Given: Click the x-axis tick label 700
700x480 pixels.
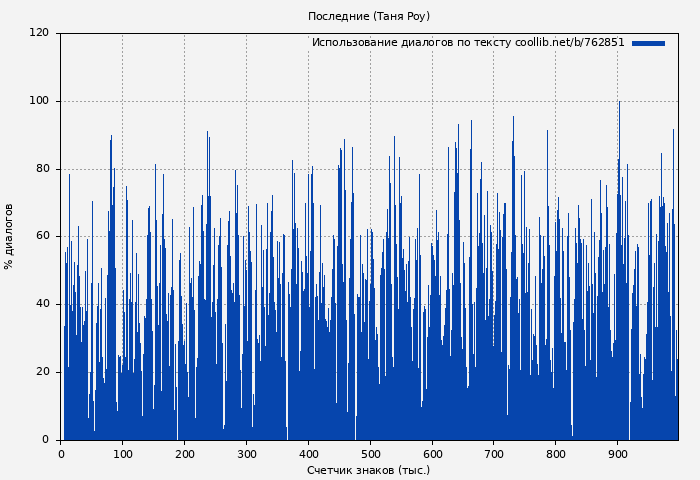Looking at the screenshot, I should pyautogui.click(x=494, y=454).
